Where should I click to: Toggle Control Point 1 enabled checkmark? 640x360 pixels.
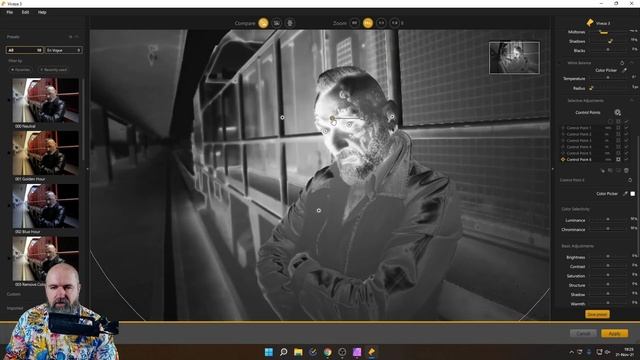[626, 128]
